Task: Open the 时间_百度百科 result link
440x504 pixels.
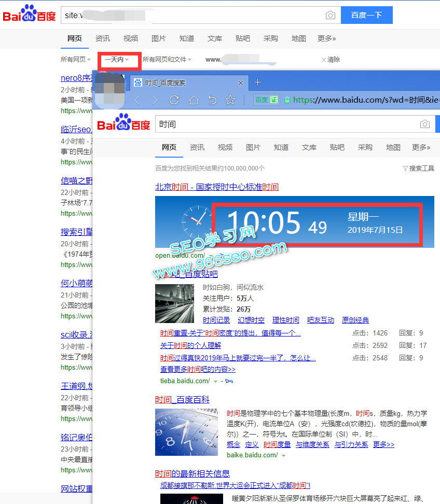Action: [182, 400]
